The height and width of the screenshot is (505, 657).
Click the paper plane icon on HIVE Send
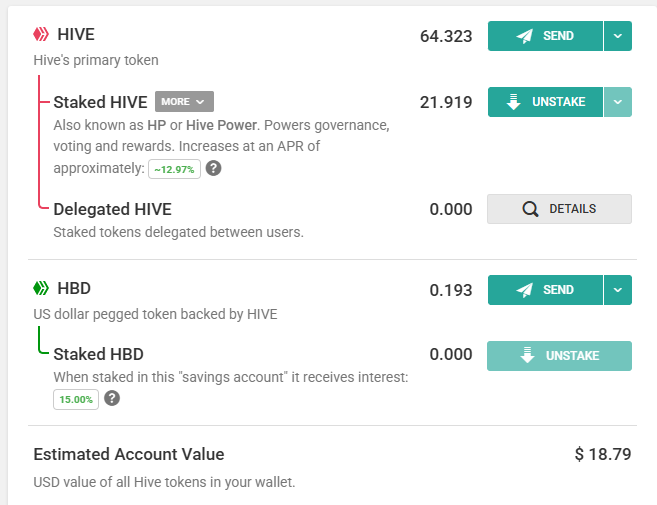pyautogui.click(x=525, y=36)
